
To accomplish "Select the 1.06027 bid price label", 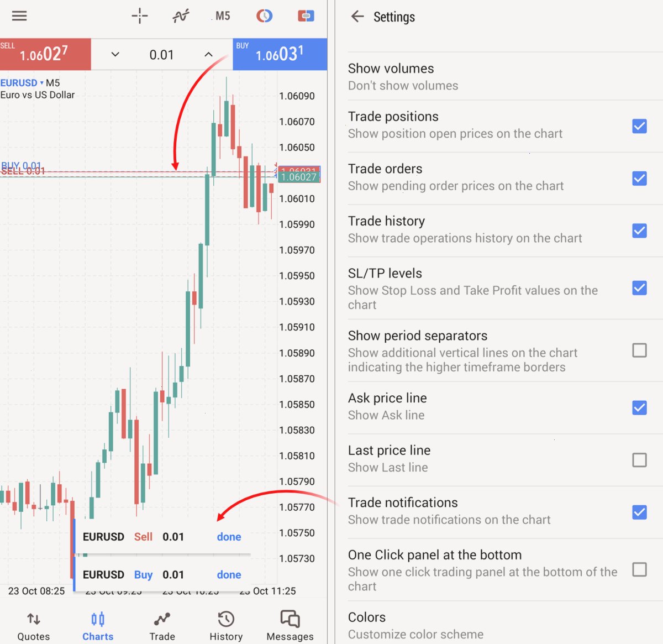I will [299, 177].
